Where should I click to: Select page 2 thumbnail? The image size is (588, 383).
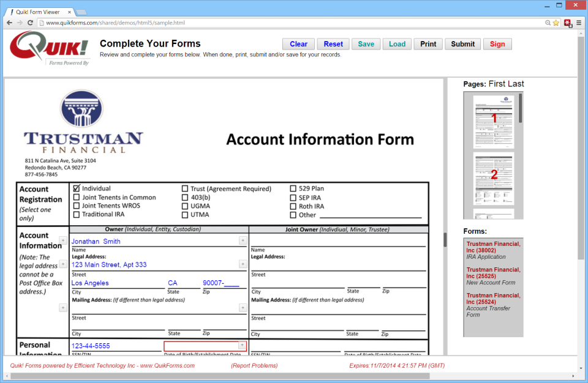tap(494, 179)
